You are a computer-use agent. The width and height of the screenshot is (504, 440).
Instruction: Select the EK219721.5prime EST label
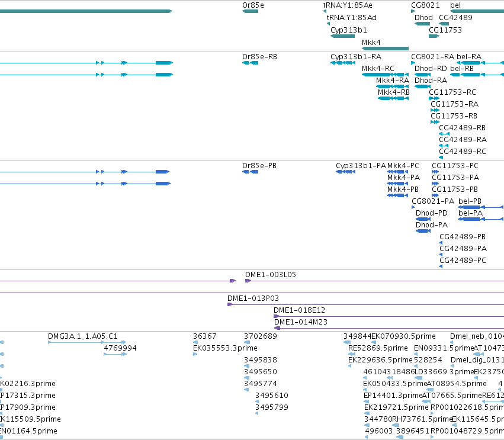coord(396,408)
